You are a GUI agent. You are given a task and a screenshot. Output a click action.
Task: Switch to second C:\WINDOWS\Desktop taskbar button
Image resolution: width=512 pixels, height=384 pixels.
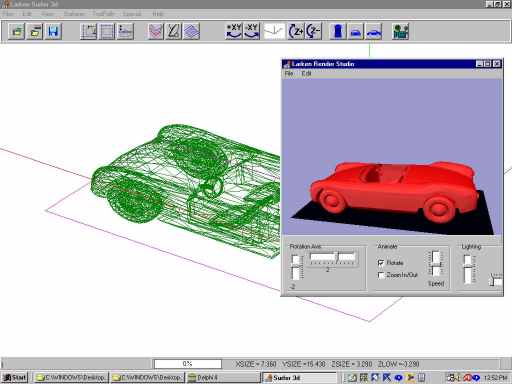pos(147,377)
